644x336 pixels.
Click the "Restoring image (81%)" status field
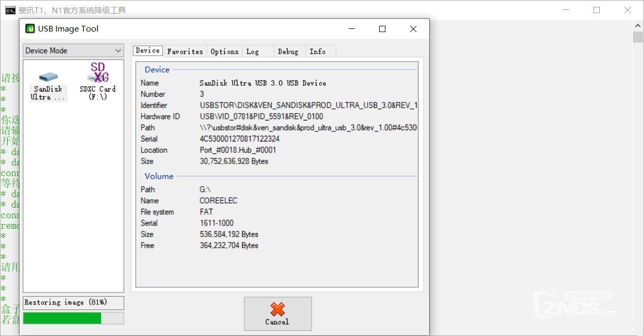[x=73, y=302]
